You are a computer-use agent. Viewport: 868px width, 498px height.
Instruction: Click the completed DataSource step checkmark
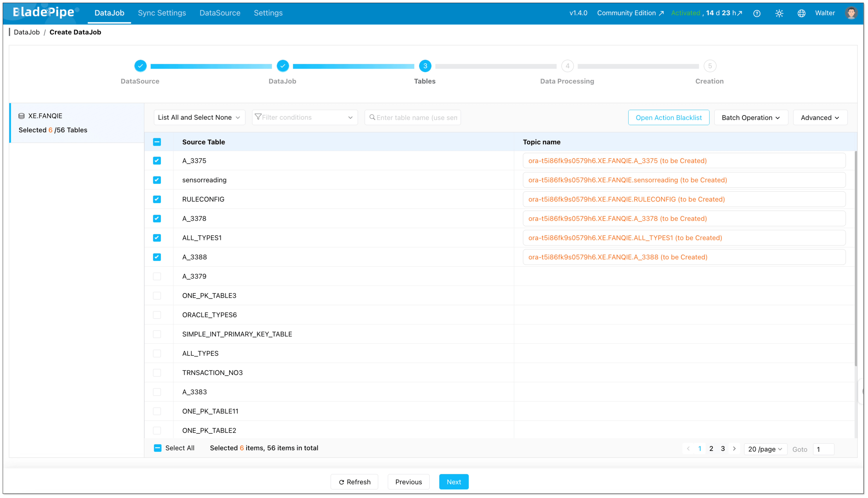(x=140, y=66)
